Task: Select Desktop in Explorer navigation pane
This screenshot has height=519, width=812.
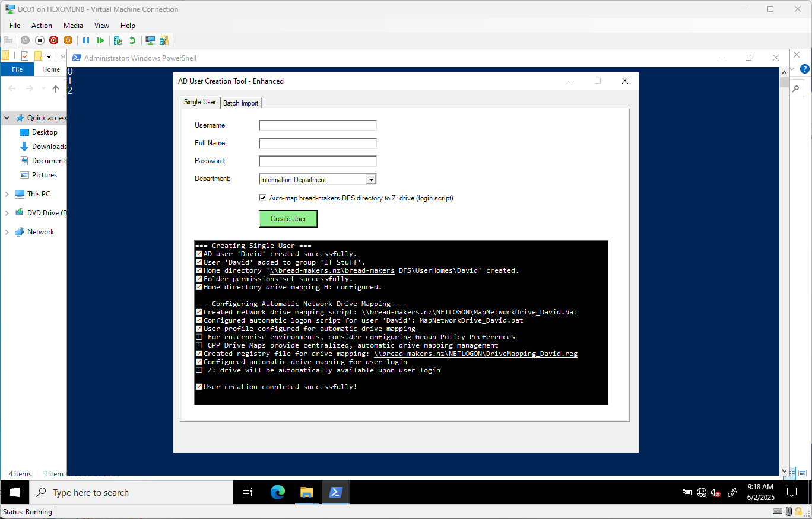Action: pyautogui.click(x=45, y=132)
